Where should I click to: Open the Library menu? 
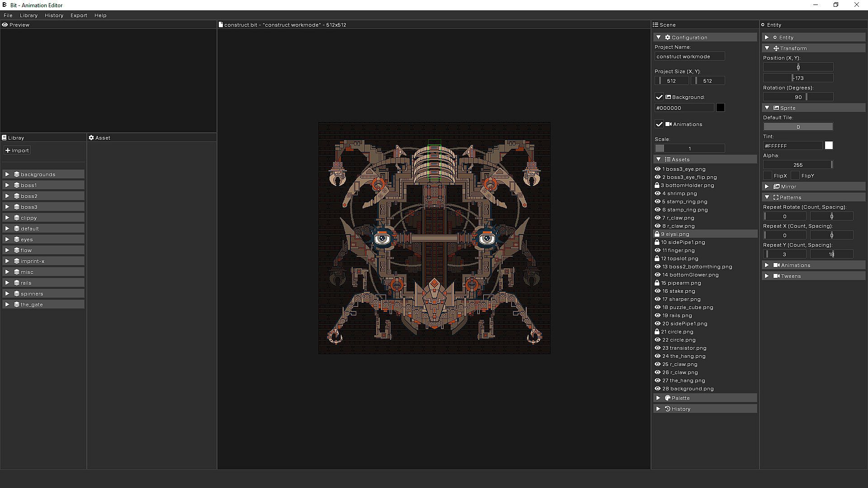[28, 15]
